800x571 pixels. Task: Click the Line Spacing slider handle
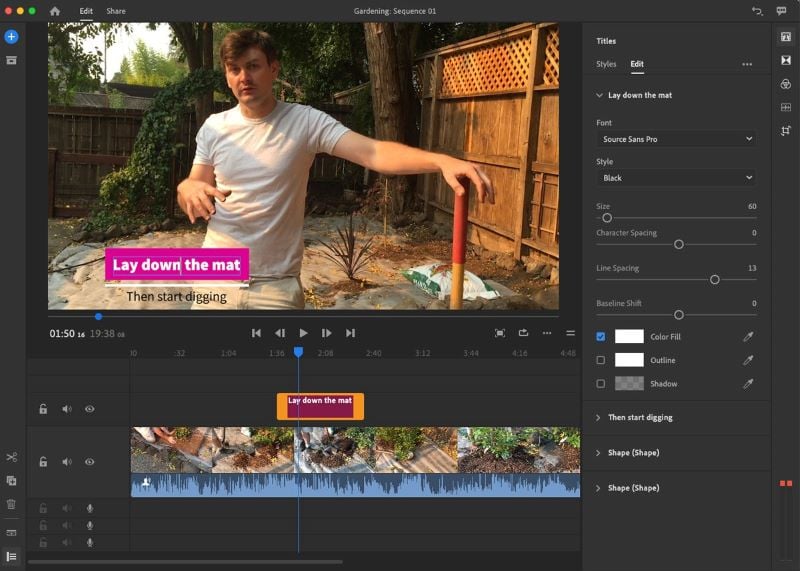715,280
